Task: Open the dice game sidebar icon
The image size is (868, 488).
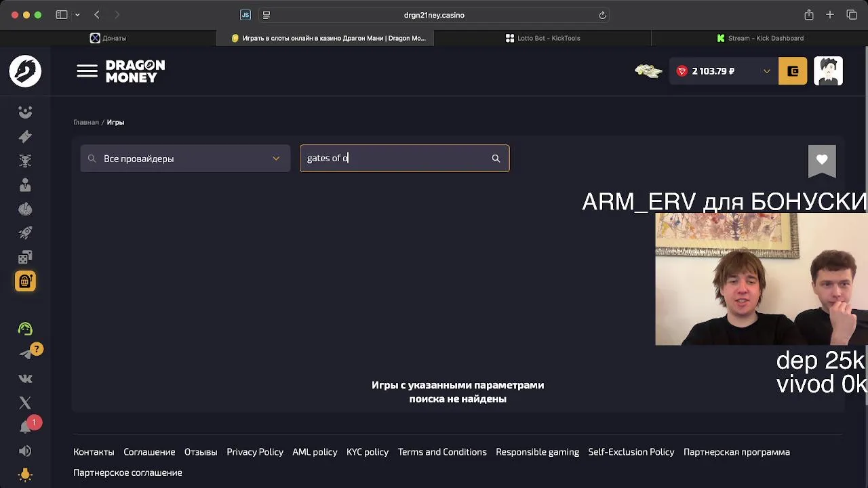Action: (25, 257)
